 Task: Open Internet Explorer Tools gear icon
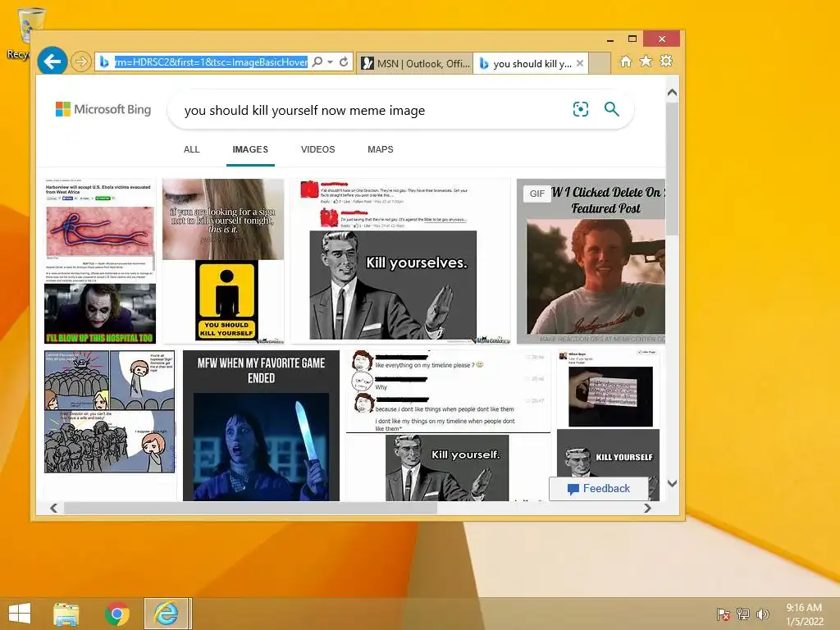(666, 62)
